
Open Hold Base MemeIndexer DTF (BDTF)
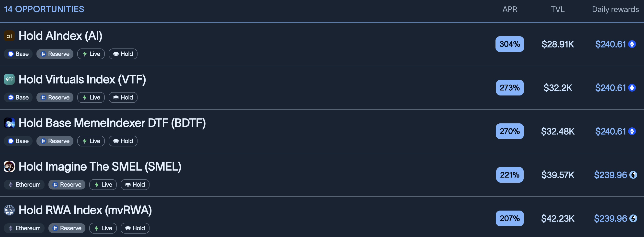112,123
